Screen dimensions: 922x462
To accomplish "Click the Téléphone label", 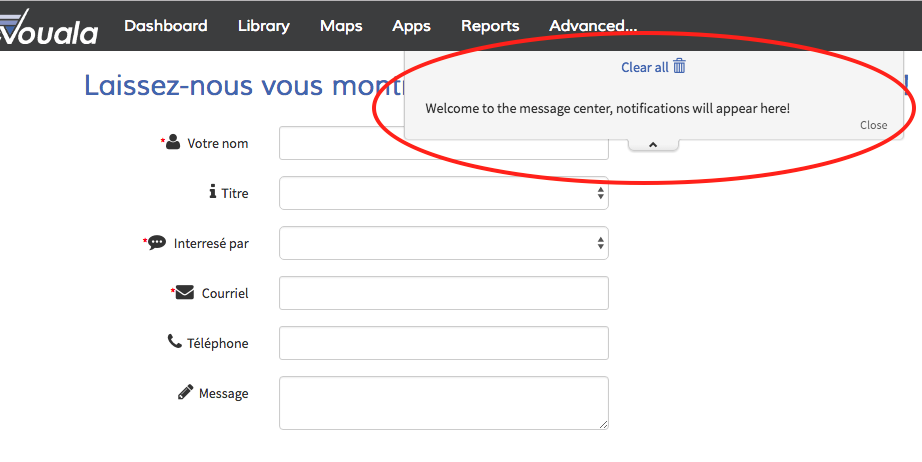I will 218,343.
